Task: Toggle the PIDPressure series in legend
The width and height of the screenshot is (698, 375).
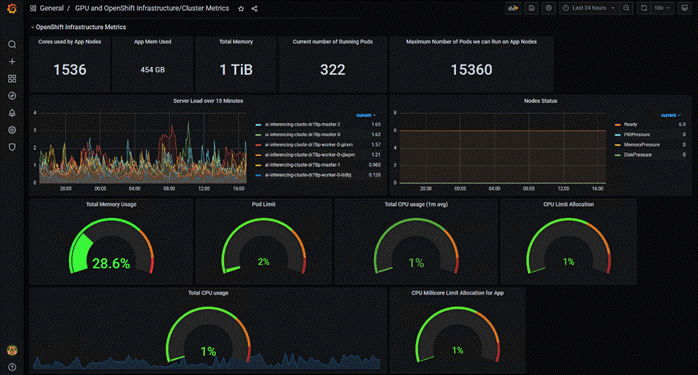Action: [x=637, y=135]
